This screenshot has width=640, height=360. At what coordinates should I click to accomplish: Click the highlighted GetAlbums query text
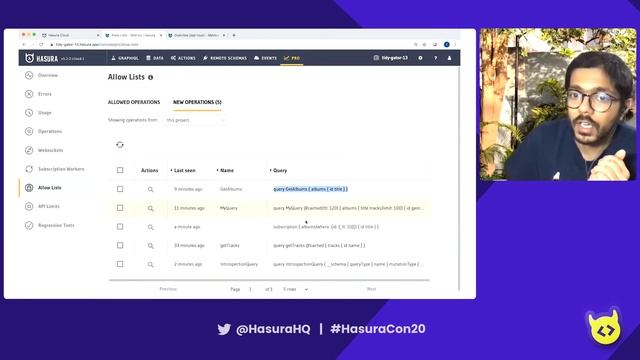point(311,189)
